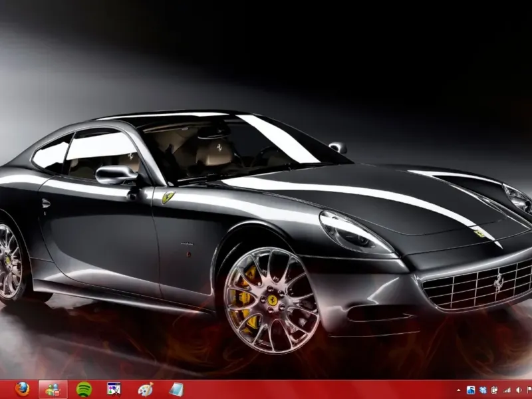This screenshot has height=399, width=532.
Task: Click the blue tray icon beside the arrow
Action: [x=471, y=390]
